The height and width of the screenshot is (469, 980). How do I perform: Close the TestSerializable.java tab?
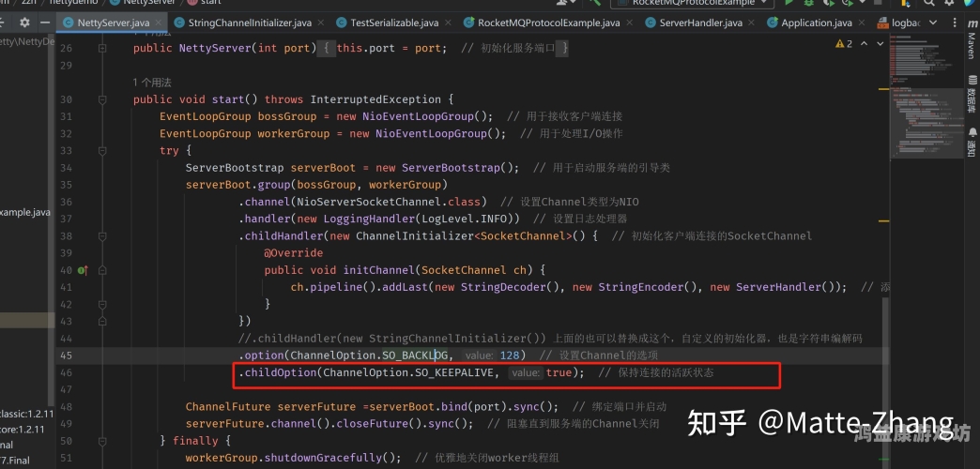tap(448, 23)
